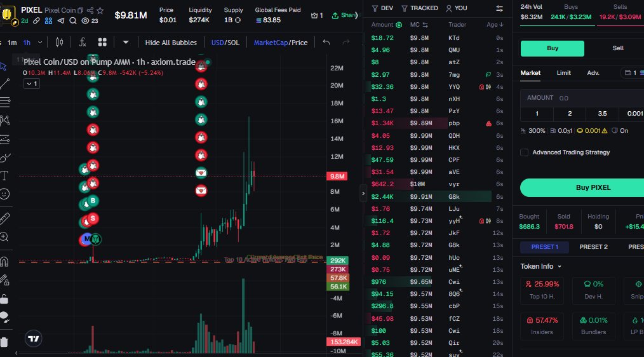This screenshot has height=357, width=644.
Task: Open trader KTd row
Action: click(438, 37)
